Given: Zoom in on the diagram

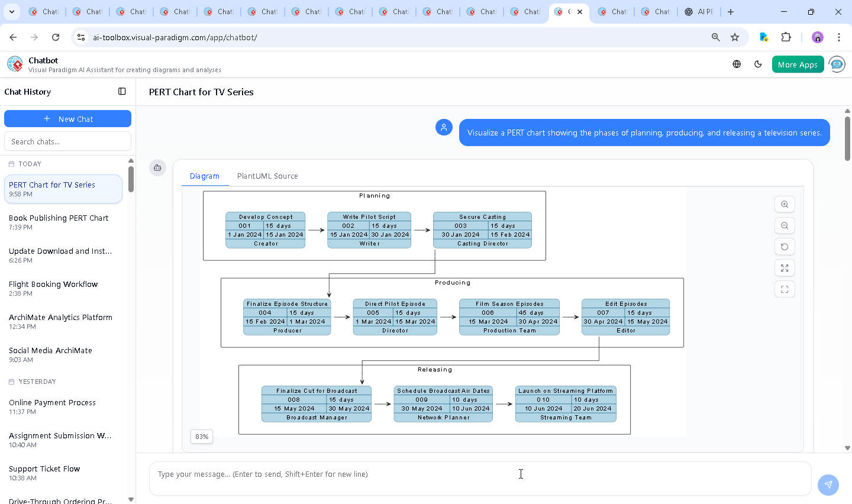Looking at the screenshot, I should [785, 204].
